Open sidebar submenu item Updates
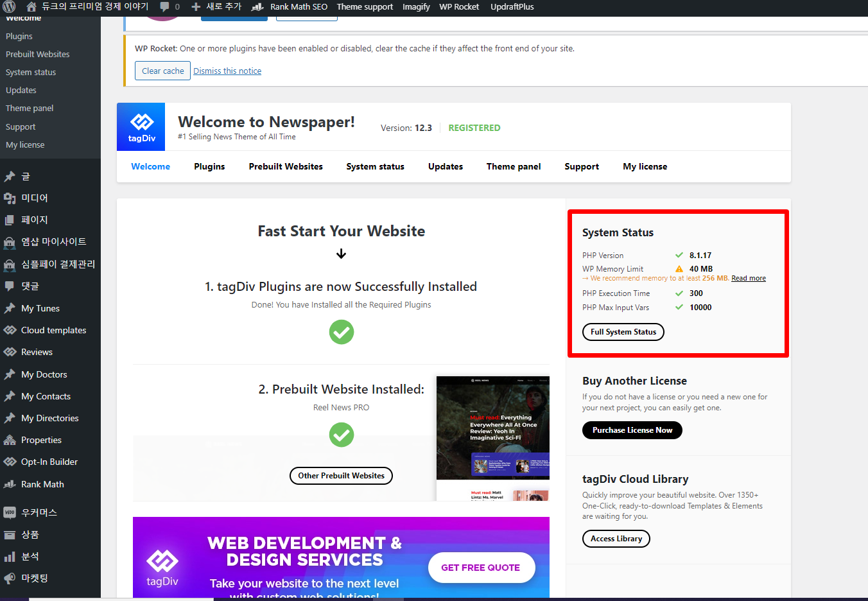 21,91
